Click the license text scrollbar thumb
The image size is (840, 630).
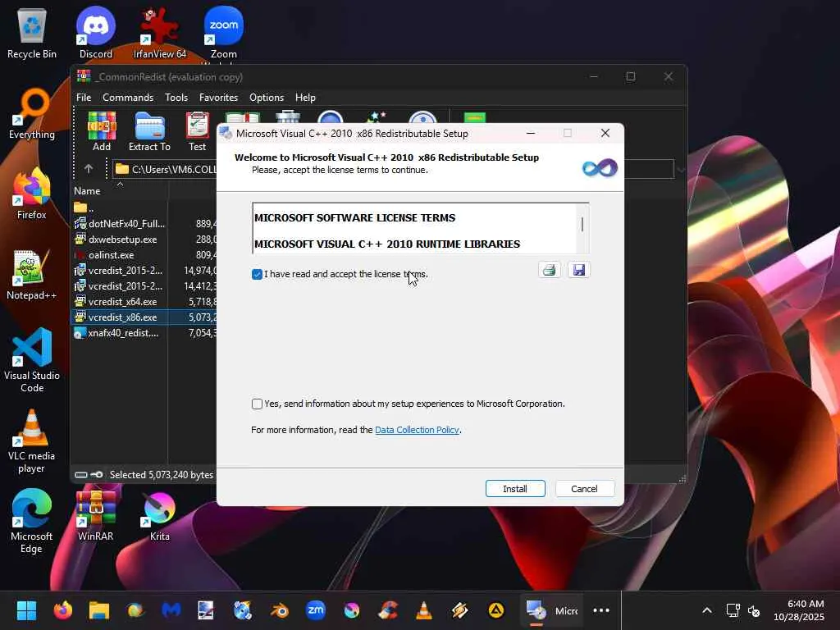pos(582,224)
